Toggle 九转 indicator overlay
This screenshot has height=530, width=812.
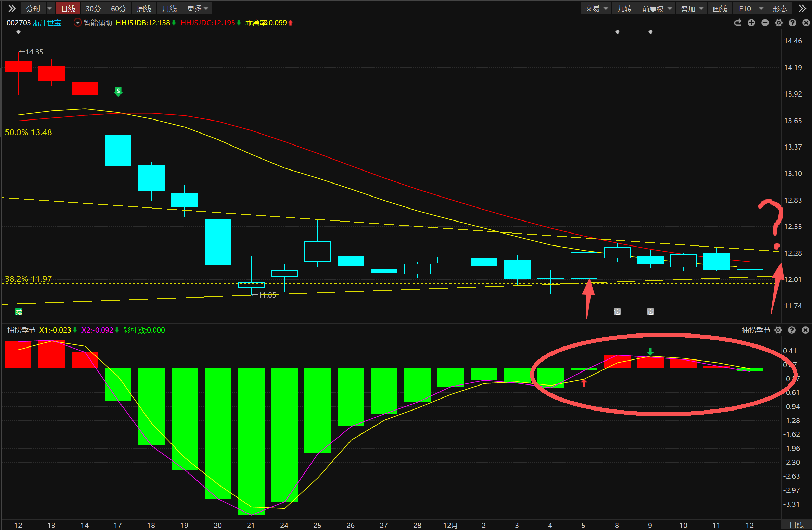[x=624, y=9]
